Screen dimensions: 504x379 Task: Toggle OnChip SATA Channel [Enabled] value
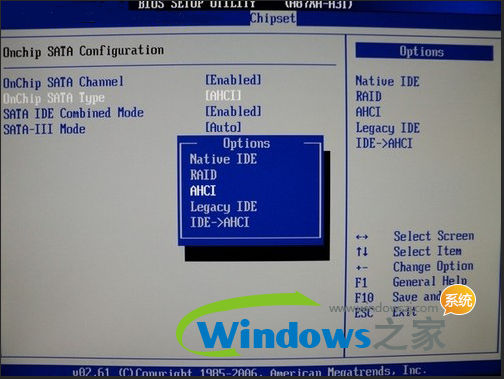point(233,80)
